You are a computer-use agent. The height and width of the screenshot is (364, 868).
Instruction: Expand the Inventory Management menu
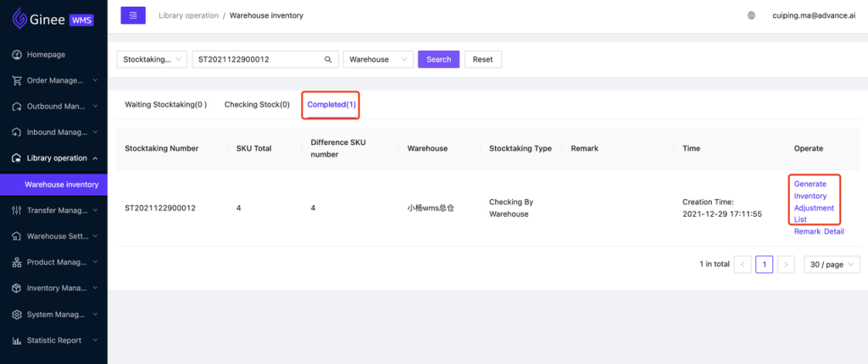[53, 288]
